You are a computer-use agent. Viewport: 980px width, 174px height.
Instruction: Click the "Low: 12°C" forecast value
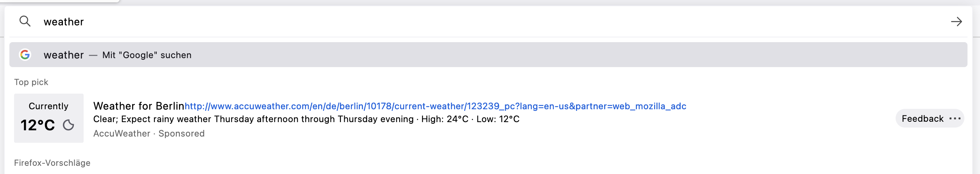point(498,119)
